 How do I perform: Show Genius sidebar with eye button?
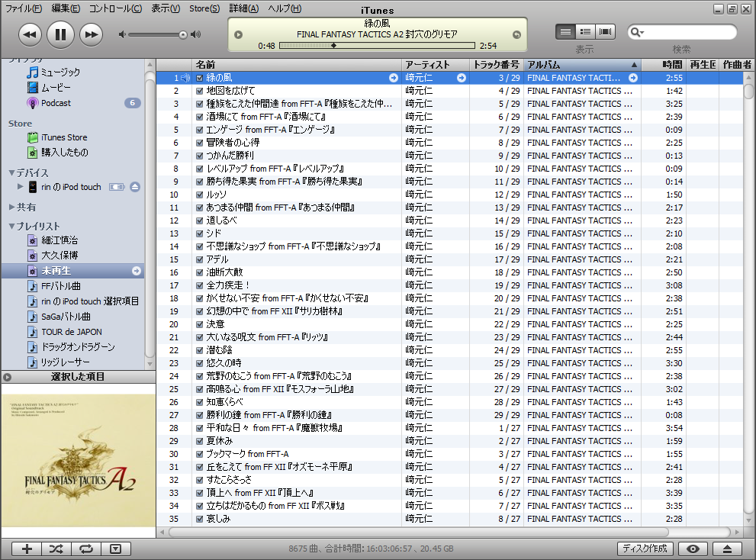pos(693,549)
